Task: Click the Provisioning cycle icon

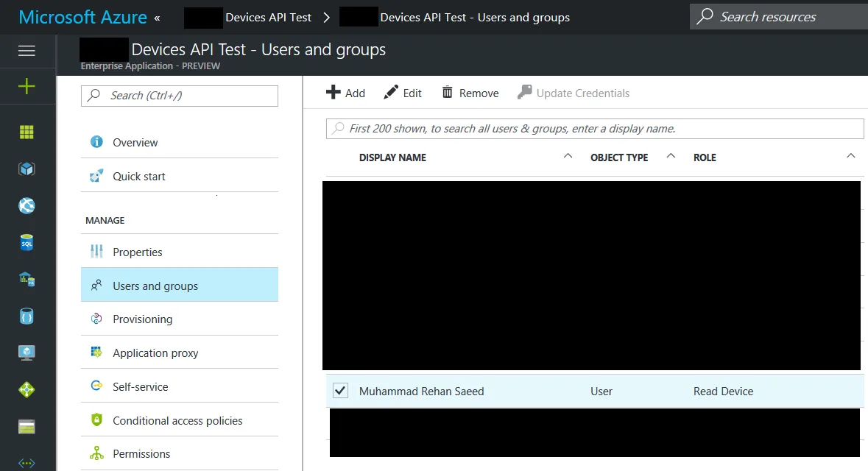Action: tap(96, 319)
